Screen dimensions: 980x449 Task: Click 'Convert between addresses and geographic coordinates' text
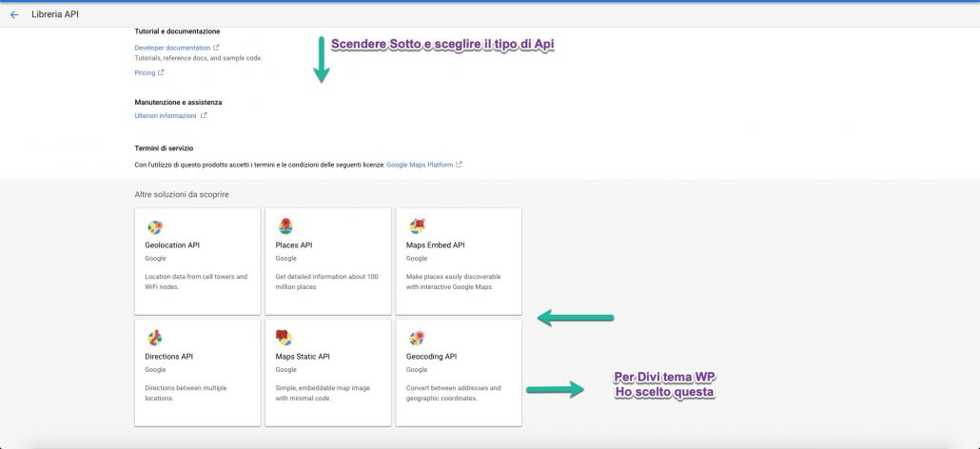pyautogui.click(x=453, y=393)
